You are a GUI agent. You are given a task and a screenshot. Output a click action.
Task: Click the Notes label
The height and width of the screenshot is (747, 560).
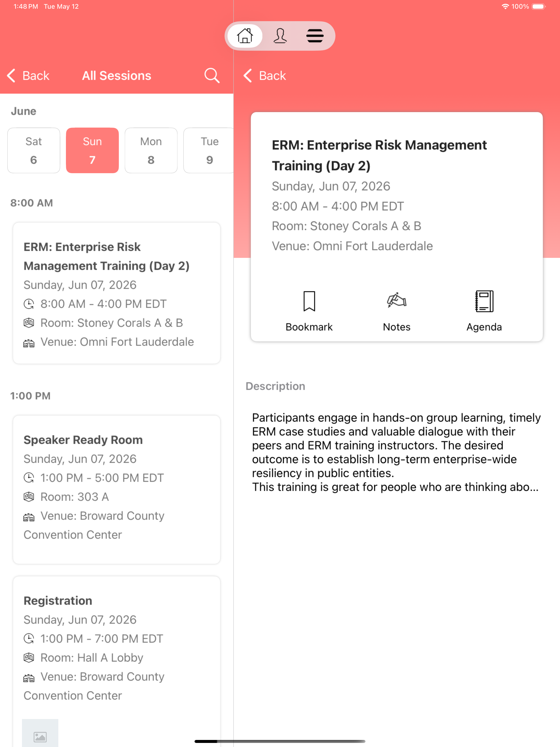click(397, 327)
